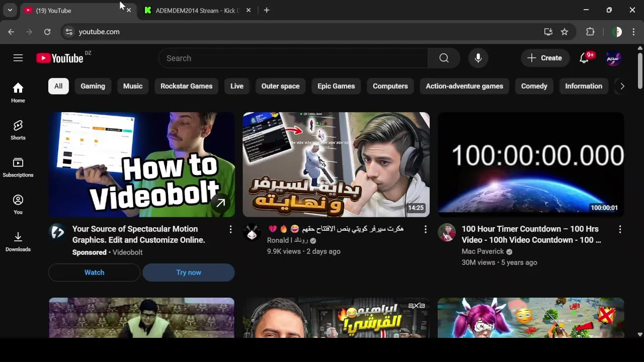This screenshot has height=362, width=644.
Task: Select the Computers filter chip
Action: 390,86
